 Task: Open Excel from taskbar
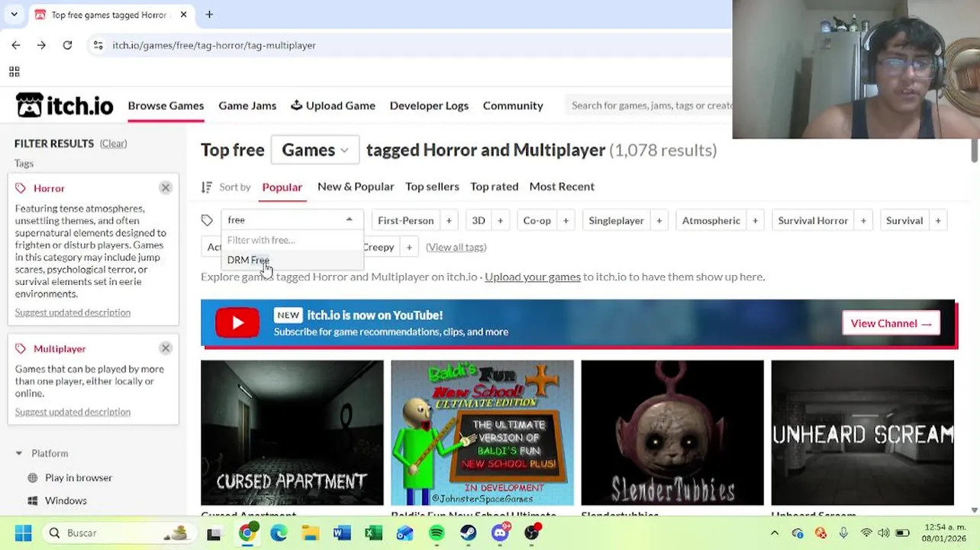373,532
